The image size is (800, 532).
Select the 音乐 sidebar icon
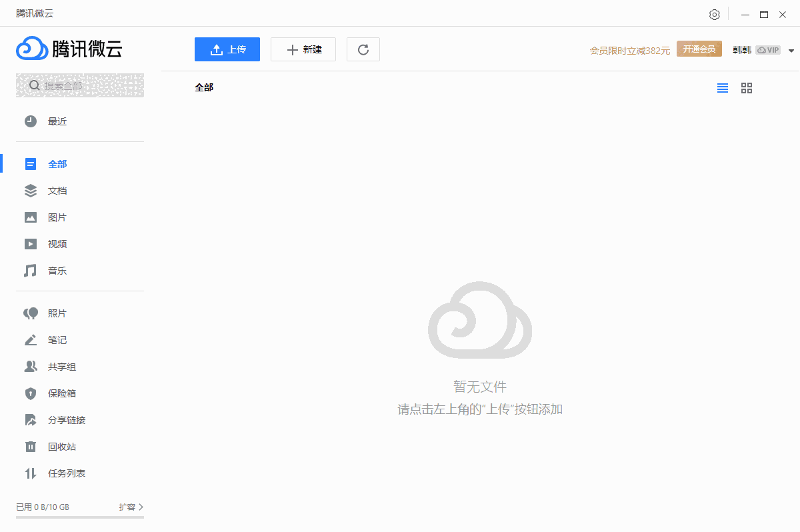[30, 270]
